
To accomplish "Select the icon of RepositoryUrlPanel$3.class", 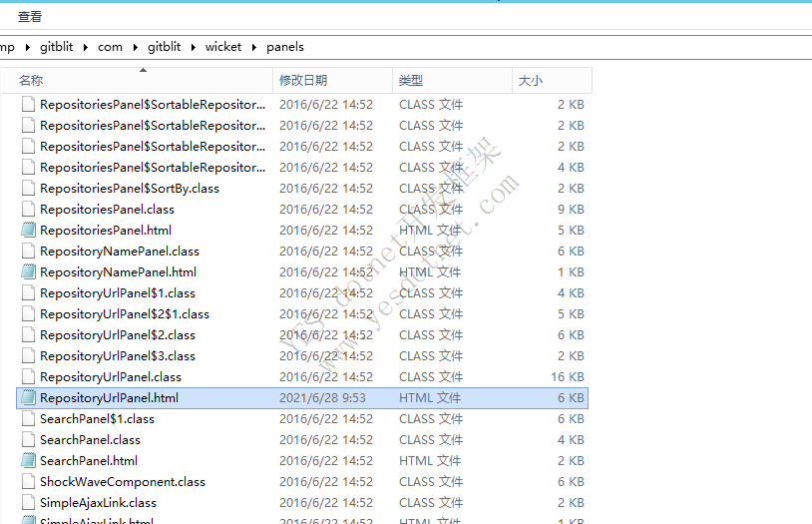I will [29, 356].
